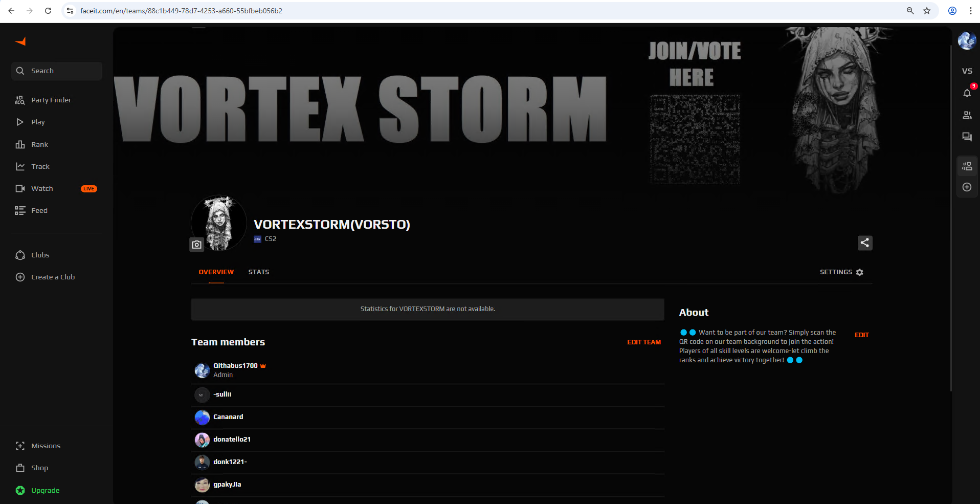
Task: Change team avatar via camera icon
Action: tap(197, 245)
